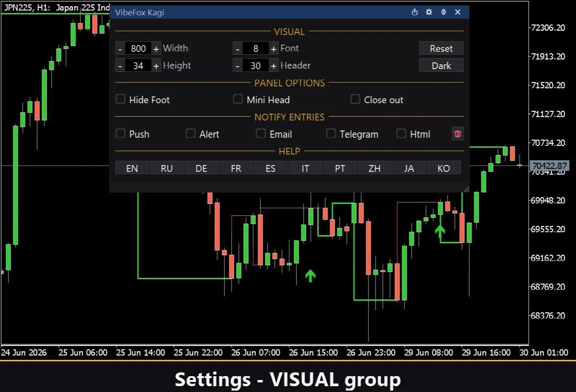Open French help via FR button
The width and height of the screenshot is (576, 392).
click(236, 168)
